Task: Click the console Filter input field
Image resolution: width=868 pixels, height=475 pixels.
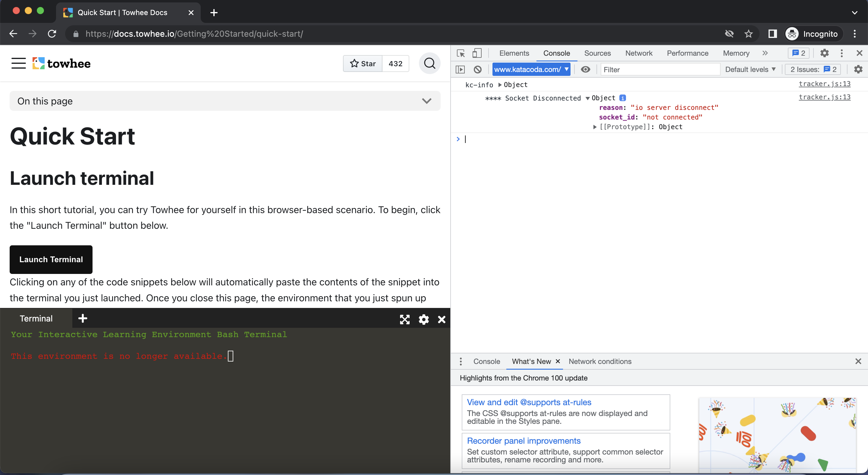Action: [x=660, y=69]
